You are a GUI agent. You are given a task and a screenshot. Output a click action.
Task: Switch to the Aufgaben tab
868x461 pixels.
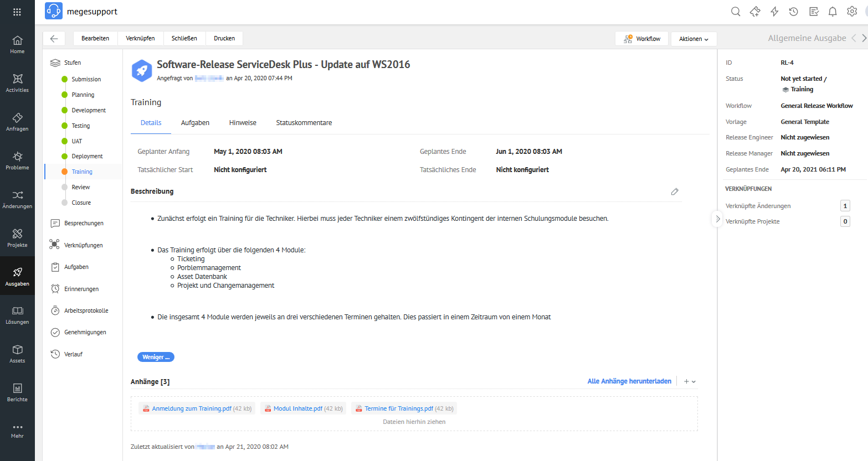click(195, 123)
